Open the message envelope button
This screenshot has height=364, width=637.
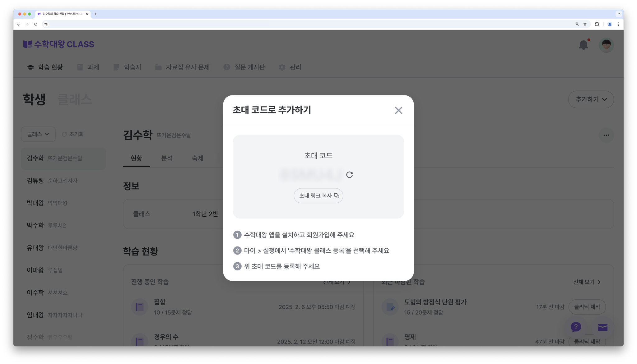click(x=602, y=327)
